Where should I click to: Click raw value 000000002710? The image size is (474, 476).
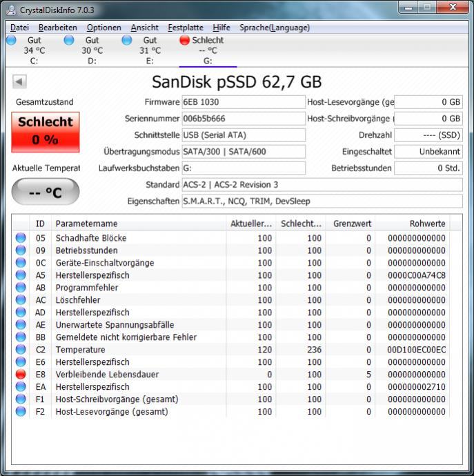point(417,387)
